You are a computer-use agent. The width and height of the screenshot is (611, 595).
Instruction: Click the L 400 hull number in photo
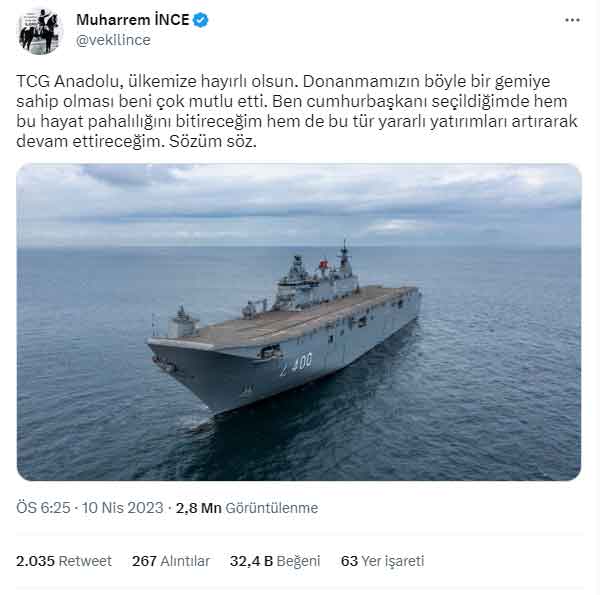[x=296, y=364]
